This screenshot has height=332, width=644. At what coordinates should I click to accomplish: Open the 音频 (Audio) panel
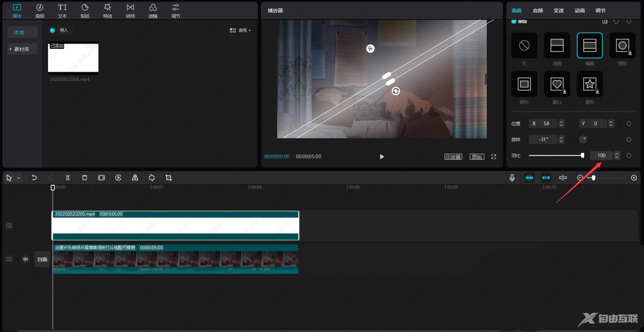pyautogui.click(x=40, y=11)
